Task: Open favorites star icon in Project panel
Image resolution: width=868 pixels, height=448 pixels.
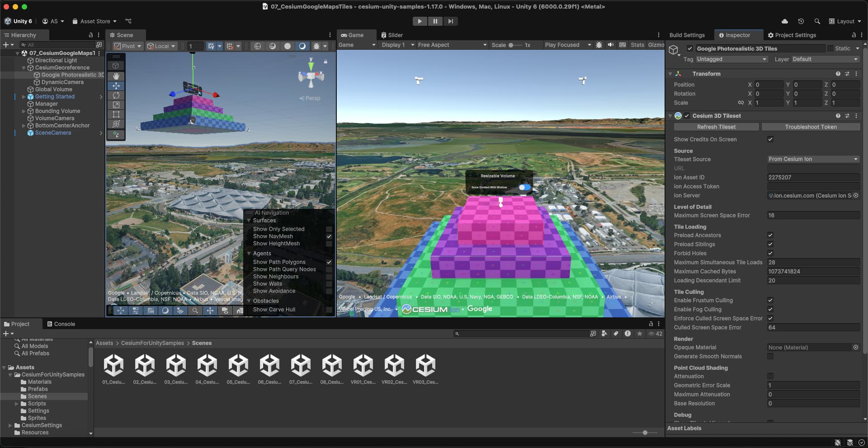Action: 639,334
